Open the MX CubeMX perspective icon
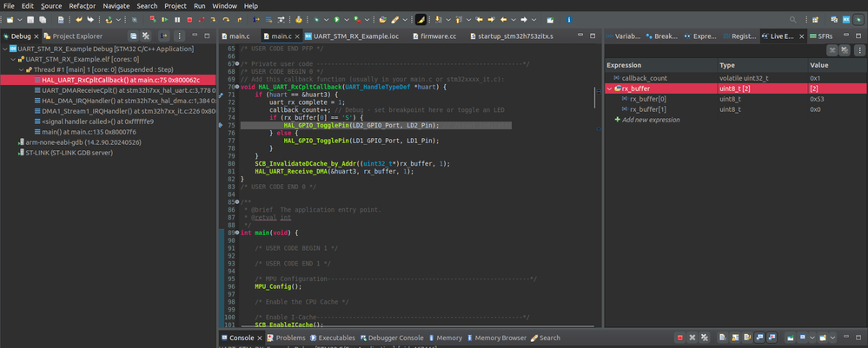Viewport: 868px width, 348px height. 846,19
